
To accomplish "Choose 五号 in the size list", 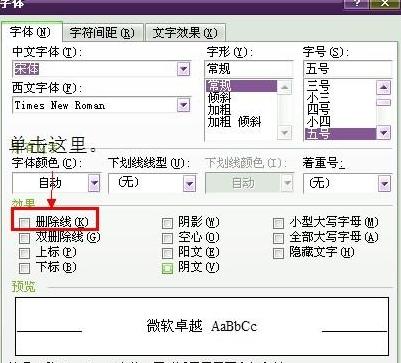I will (x=341, y=134).
